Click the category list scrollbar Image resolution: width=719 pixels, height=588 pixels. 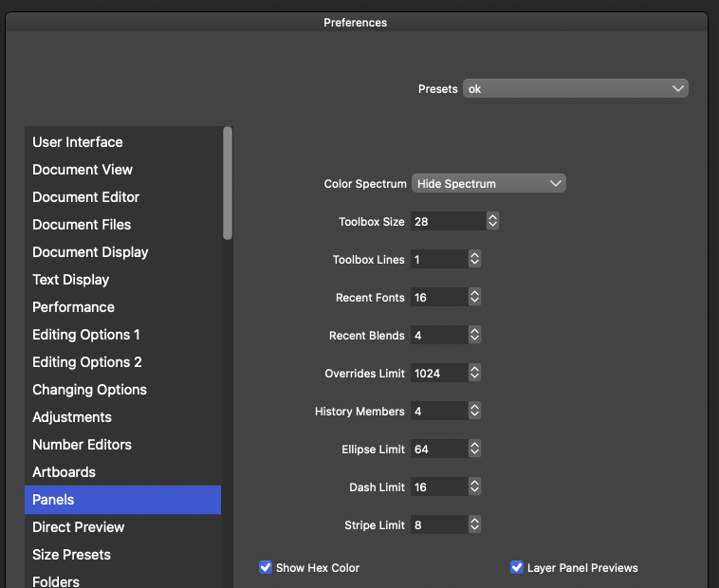tap(228, 183)
